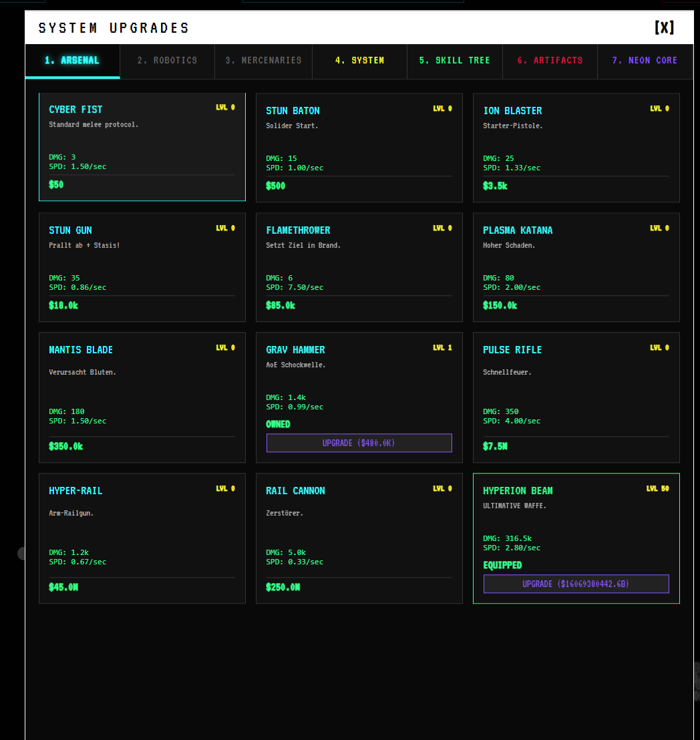Upgrade Grav Hammer for $480.0K

point(359,443)
